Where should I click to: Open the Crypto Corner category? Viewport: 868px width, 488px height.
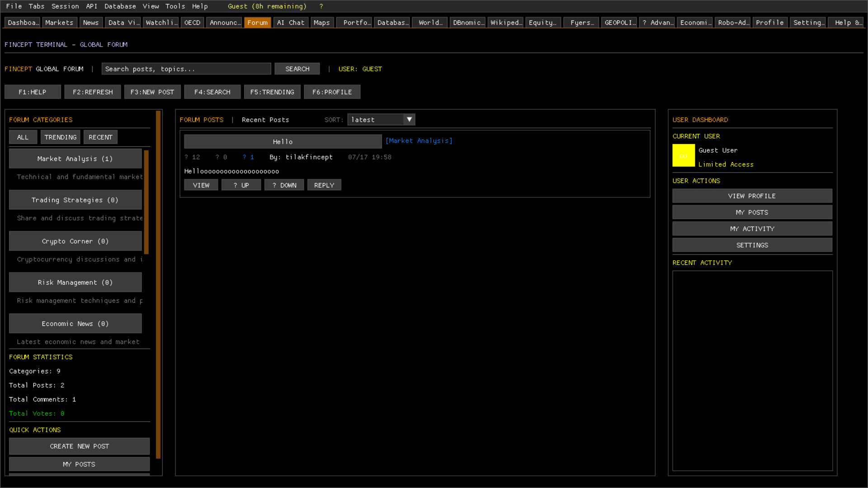pyautogui.click(x=75, y=241)
